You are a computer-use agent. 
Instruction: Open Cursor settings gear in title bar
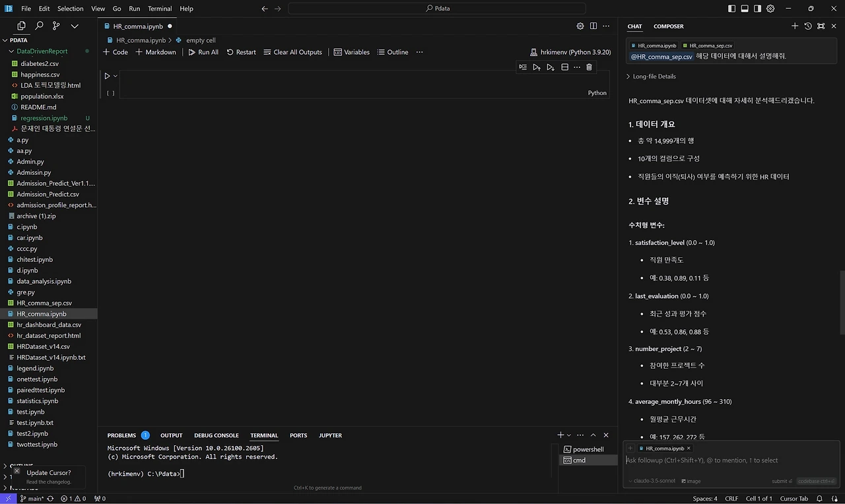tap(770, 9)
